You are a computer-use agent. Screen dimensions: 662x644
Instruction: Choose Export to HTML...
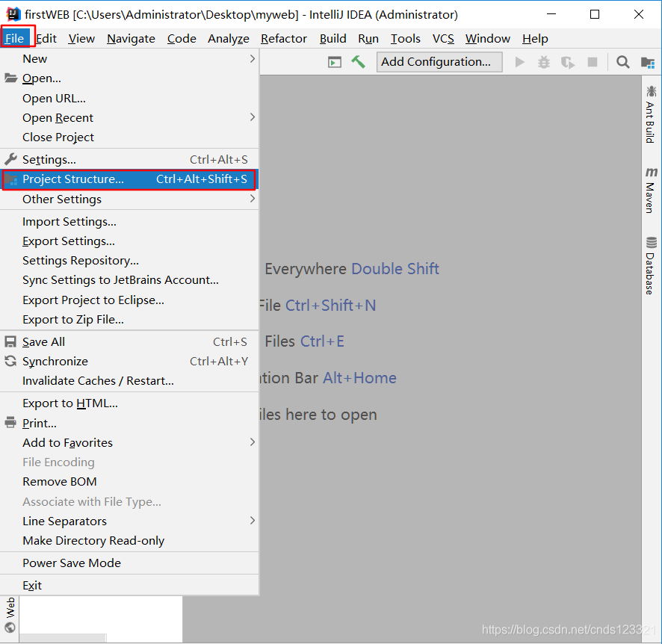tap(129, 403)
